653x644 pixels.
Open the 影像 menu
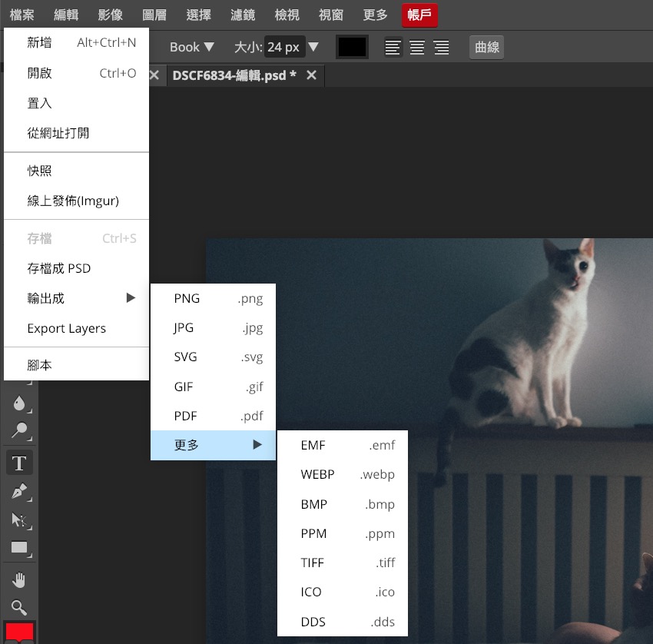tap(110, 15)
